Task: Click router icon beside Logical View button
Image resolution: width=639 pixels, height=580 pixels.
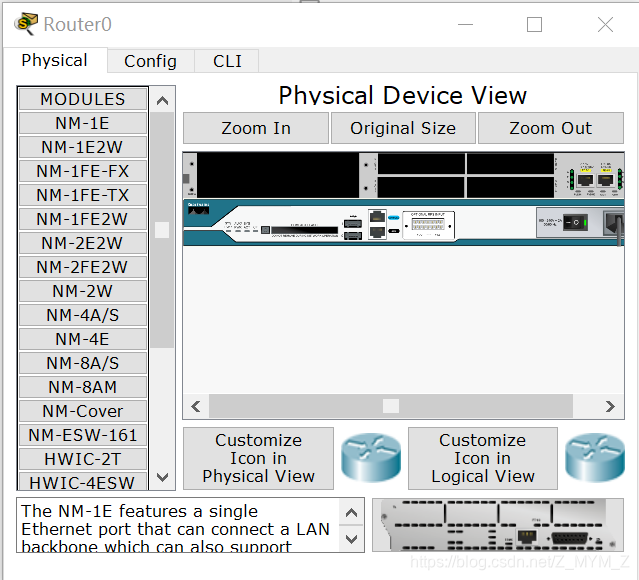Action: [x=595, y=458]
